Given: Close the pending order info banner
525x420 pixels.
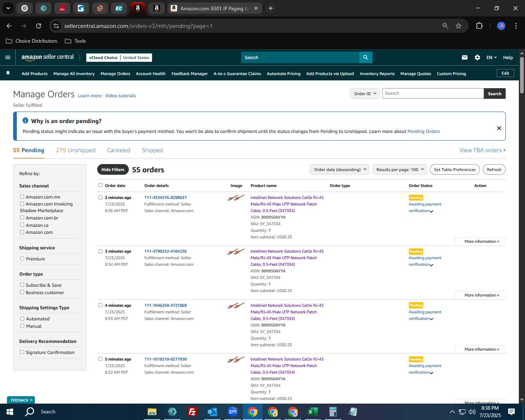Looking at the screenshot, I should [499, 128].
